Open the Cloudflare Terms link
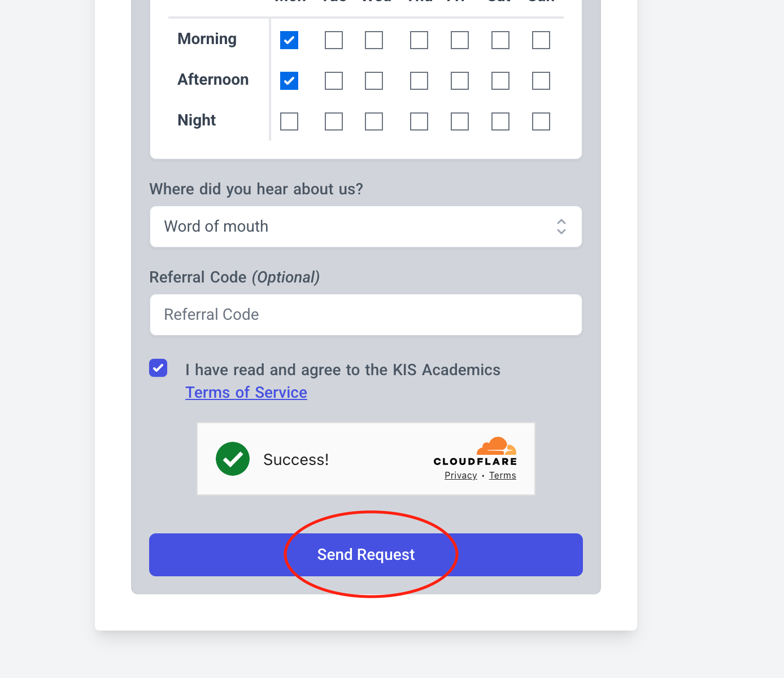The height and width of the screenshot is (678, 784). tap(503, 476)
